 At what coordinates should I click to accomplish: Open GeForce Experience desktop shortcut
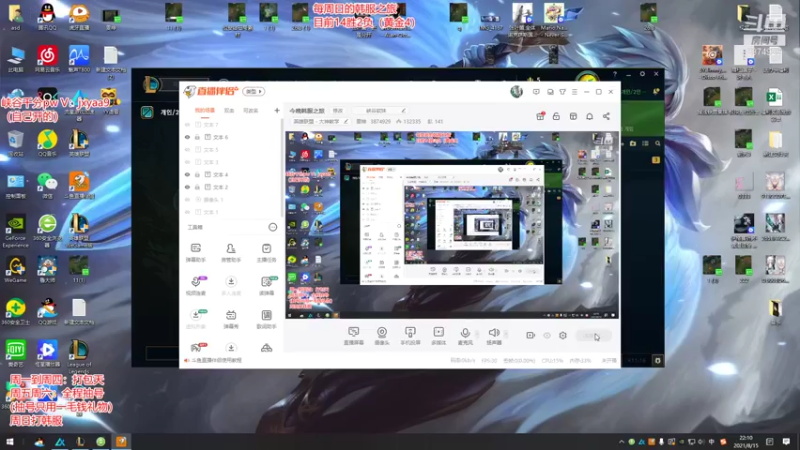coord(15,231)
